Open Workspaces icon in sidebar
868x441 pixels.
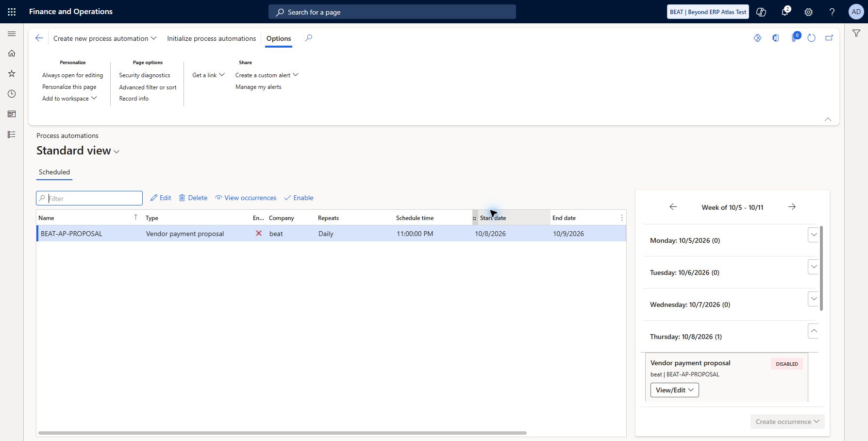pos(12,114)
